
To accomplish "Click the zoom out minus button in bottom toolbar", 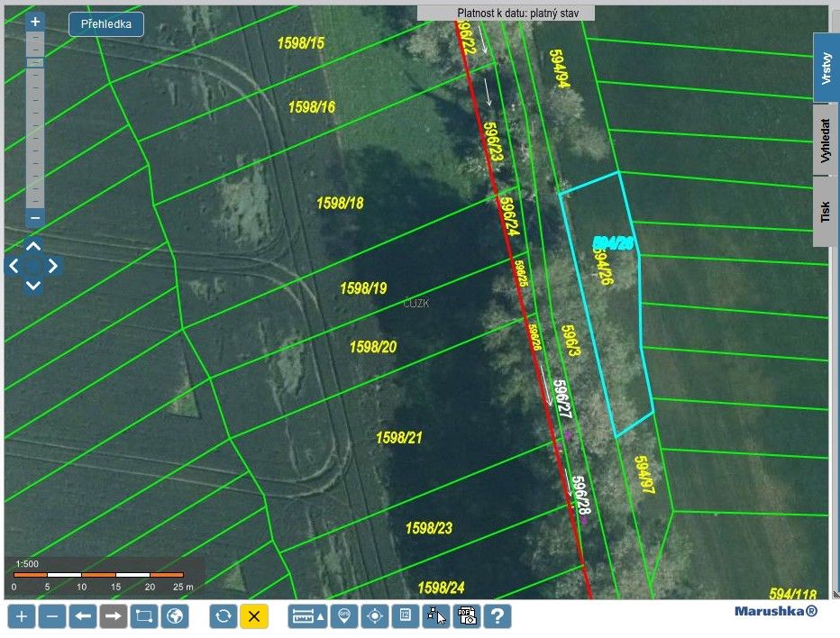I will (53, 616).
